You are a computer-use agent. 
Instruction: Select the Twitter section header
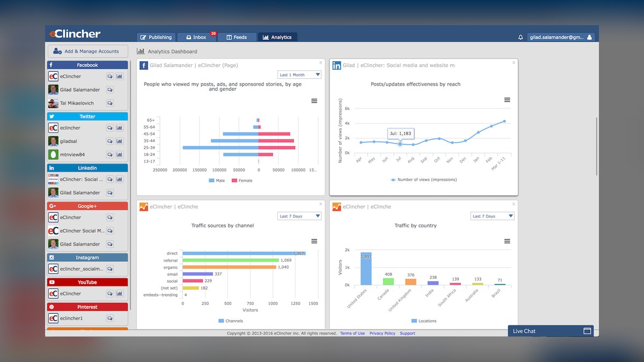87,116
